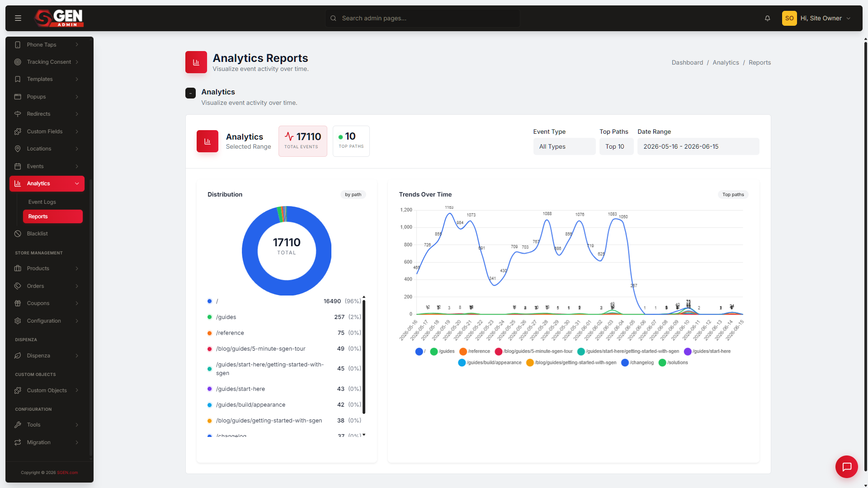This screenshot has height=488, width=868.
Task: Expand the Configuration submenu chevron
Action: point(77,321)
